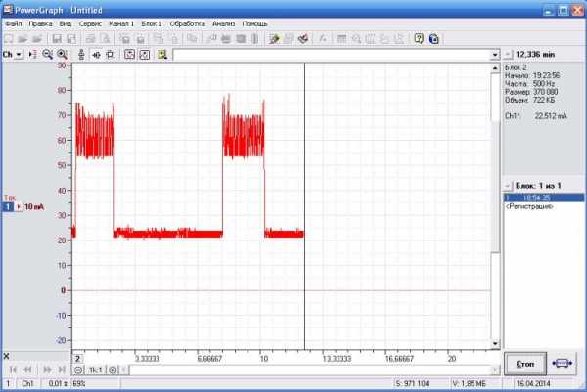Click the horizontal time scrollbar
Image resolution: width=587 pixels, height=392 pixels.
tap(293, 370)
